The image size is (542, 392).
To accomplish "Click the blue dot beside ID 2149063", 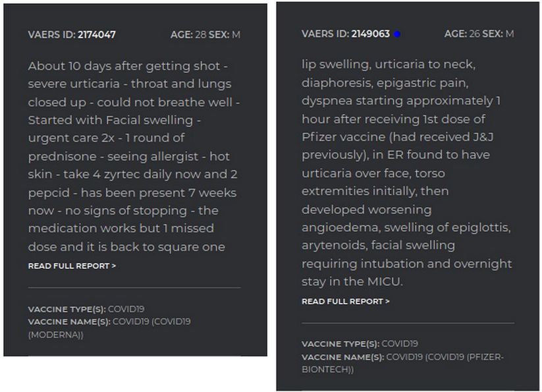I will point(397,34).
